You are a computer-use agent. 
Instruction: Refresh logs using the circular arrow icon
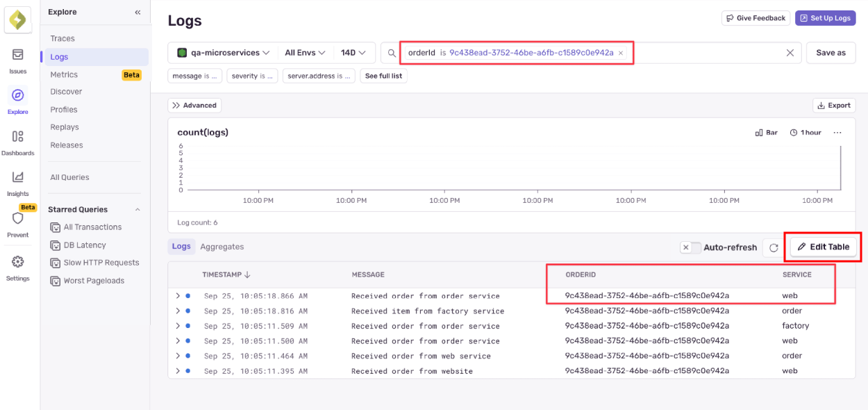pyautogui.click(x=774, y=247)
